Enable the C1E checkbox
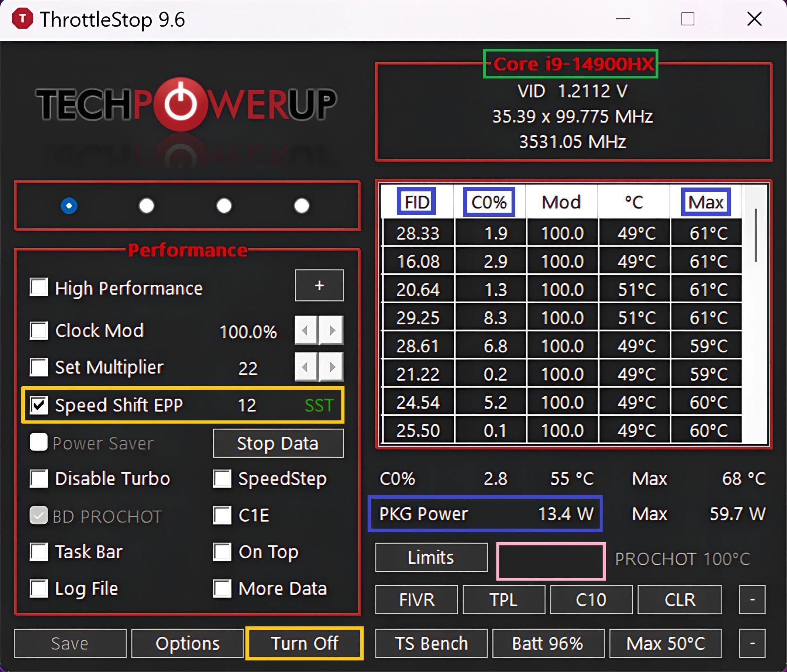Image resolution: width=787 pixels, height=672 pixels. pyautogui.click(x=222, y=515)
